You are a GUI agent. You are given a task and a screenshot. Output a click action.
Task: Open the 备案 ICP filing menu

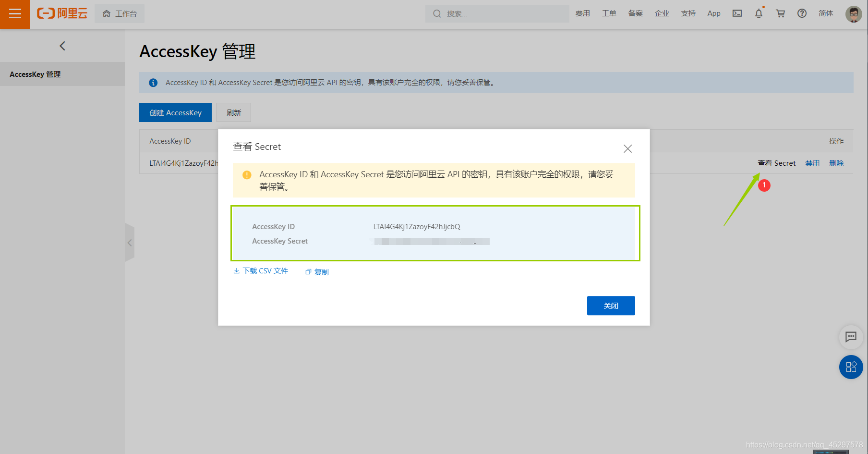point(636,13)
